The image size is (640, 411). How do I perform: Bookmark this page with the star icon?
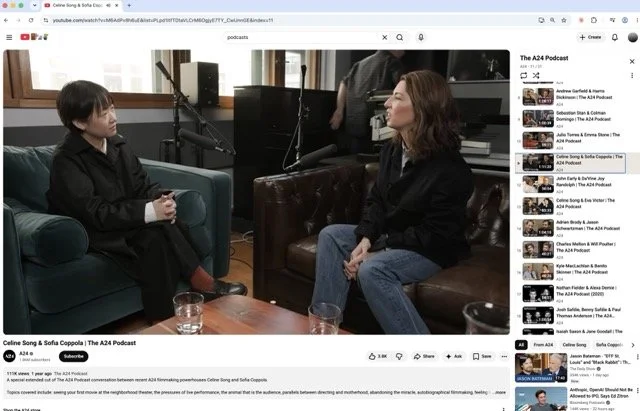click(564, 20)
